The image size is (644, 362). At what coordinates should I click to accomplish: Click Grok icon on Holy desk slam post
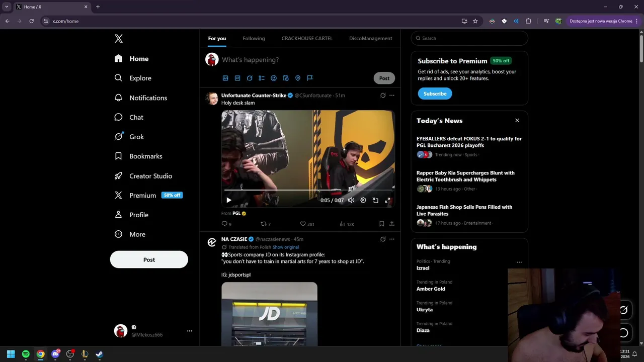tap(383, 96)
